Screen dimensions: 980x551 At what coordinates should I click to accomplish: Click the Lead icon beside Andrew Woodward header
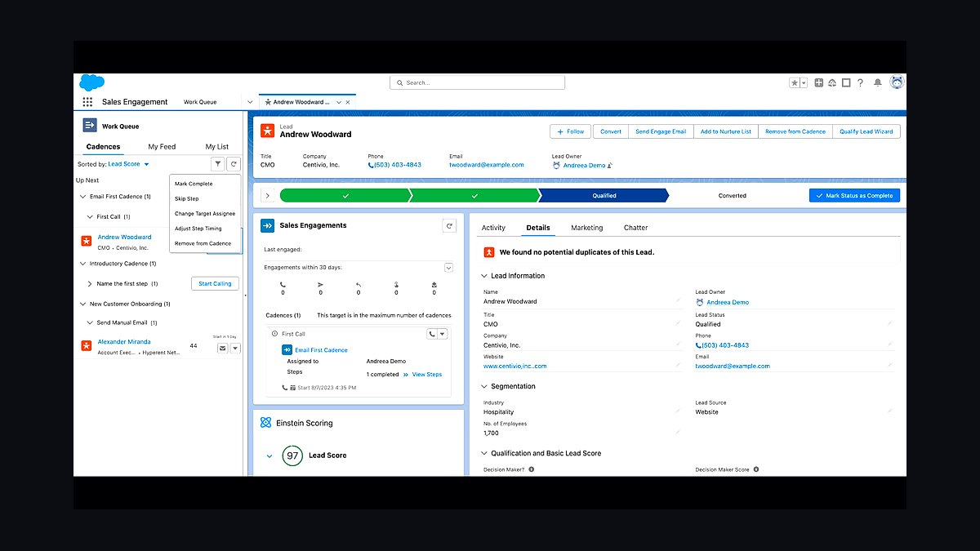pos(266,131)
